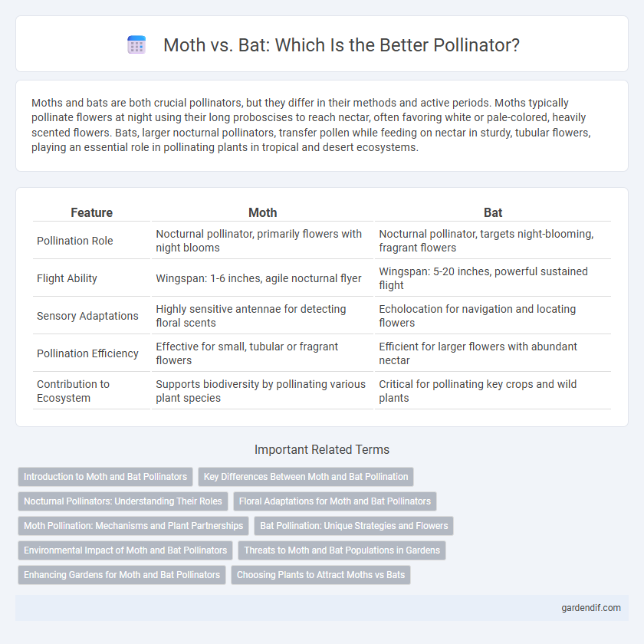
Task: Visit 'Environmental Impact of Moth and Bat Pollinators'
Action: pyautogui.click(x=125, y=550)
